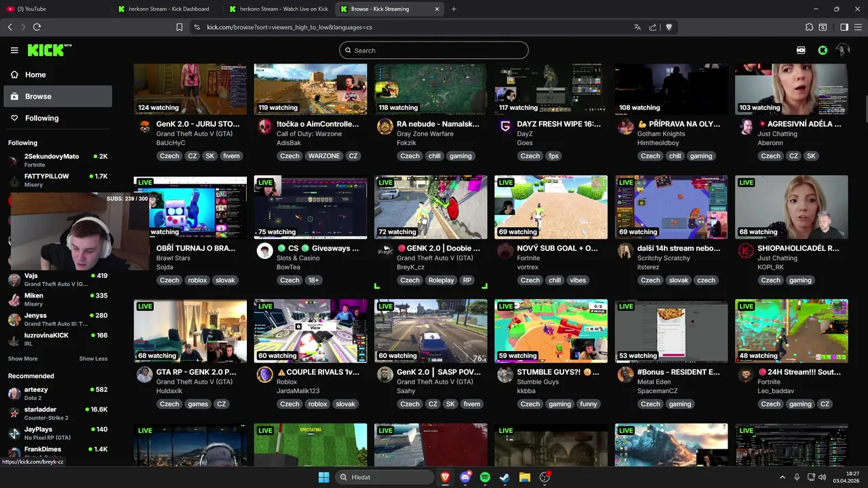868x488 pixels.
Task: Open the vortrex Fortnite stream thumbnail
Action: click(551, 207)
